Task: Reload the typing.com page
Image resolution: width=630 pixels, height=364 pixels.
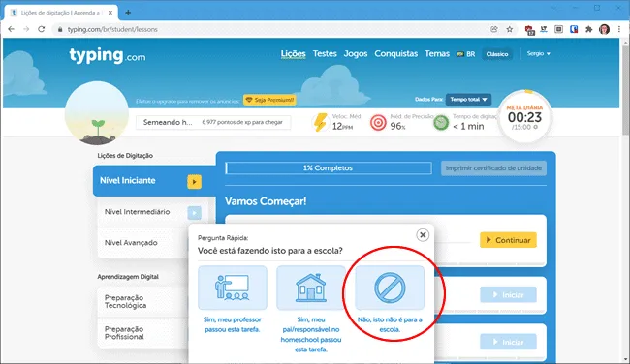Action: point(41,29)
